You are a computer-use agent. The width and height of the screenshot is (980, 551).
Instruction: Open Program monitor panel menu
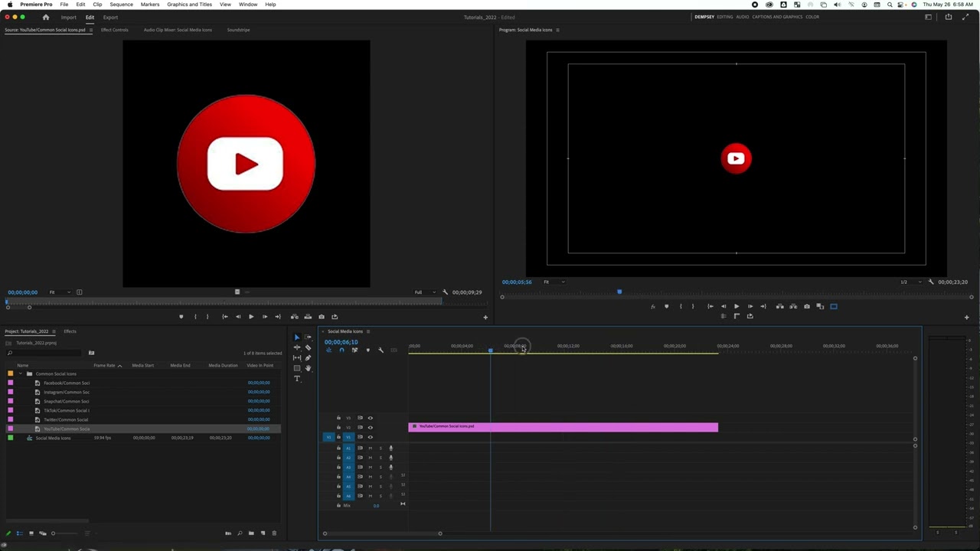[x=557, y=30]
